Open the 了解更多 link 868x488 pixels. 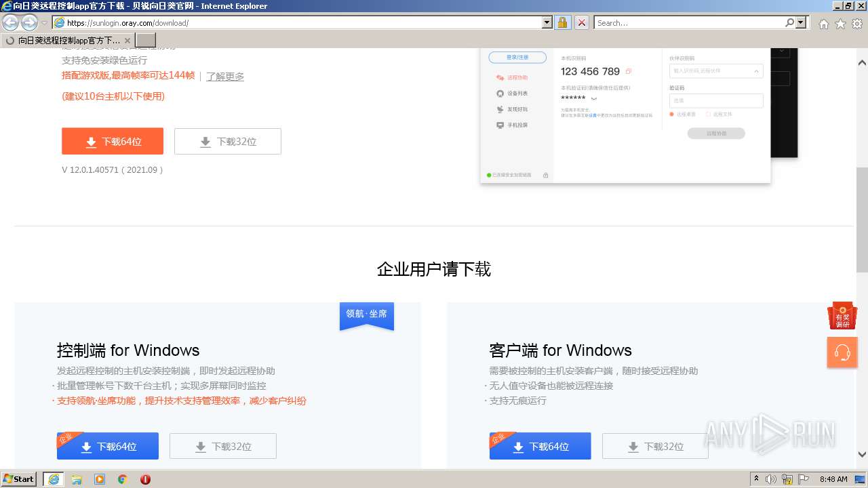tap(225, 76)
